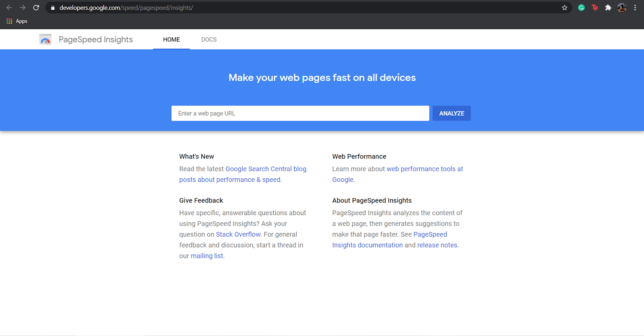Open the Extensions puzzle piece menu

click(x=608, y=8)
